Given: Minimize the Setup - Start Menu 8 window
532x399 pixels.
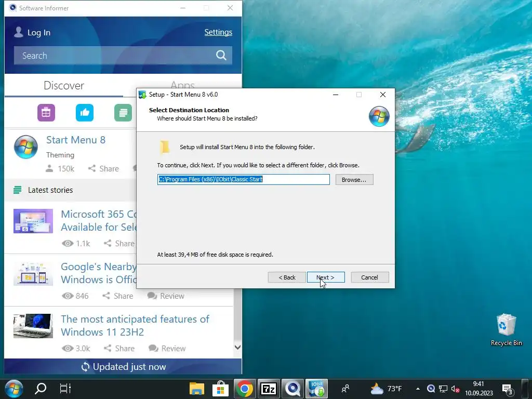Looking at the screenshot, I should tap(336, 95).
